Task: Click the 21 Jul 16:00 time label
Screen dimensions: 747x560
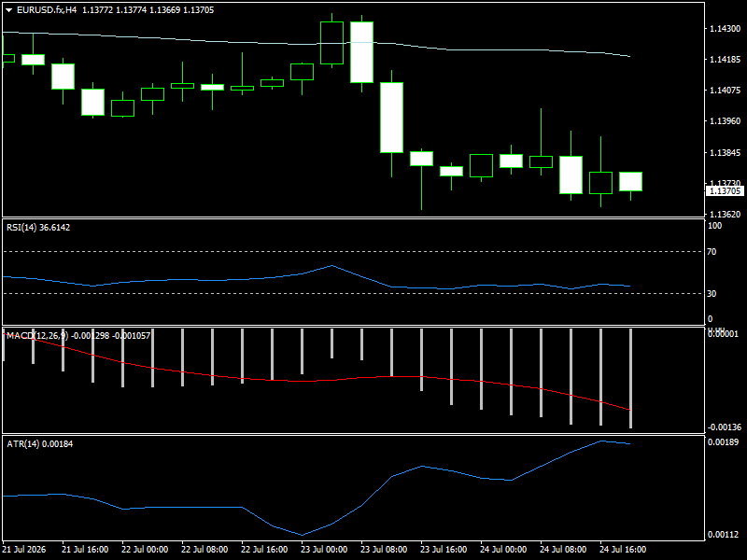Action: 85,550
